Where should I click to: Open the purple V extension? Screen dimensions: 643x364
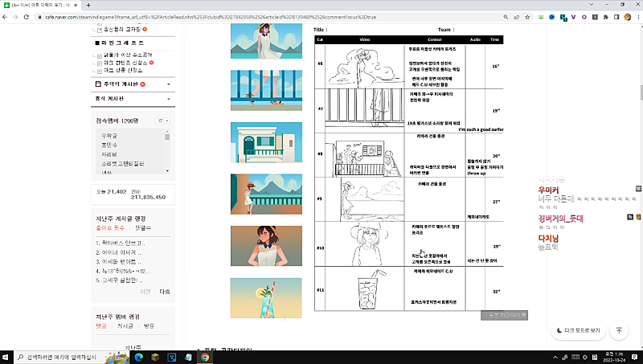point(573,17)
